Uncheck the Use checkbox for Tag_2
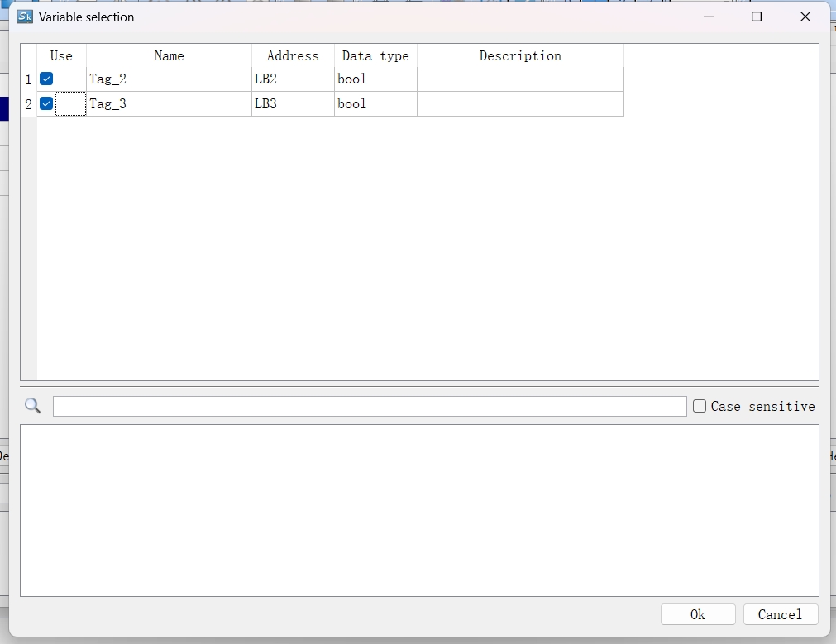This screenshot has width=836, height=644. [x=46, y=79]
